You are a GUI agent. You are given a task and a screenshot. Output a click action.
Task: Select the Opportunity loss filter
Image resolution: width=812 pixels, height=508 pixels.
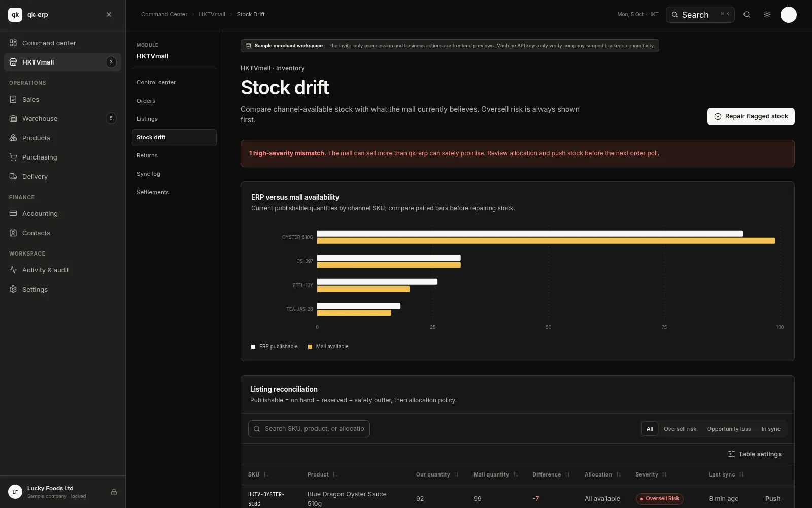[x=729, y=429]
